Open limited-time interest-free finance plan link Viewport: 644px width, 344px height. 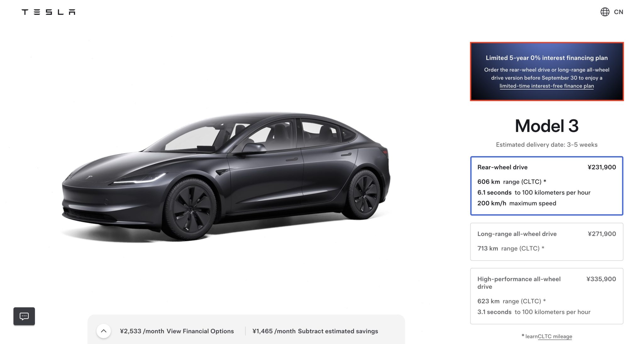(547, 86)
